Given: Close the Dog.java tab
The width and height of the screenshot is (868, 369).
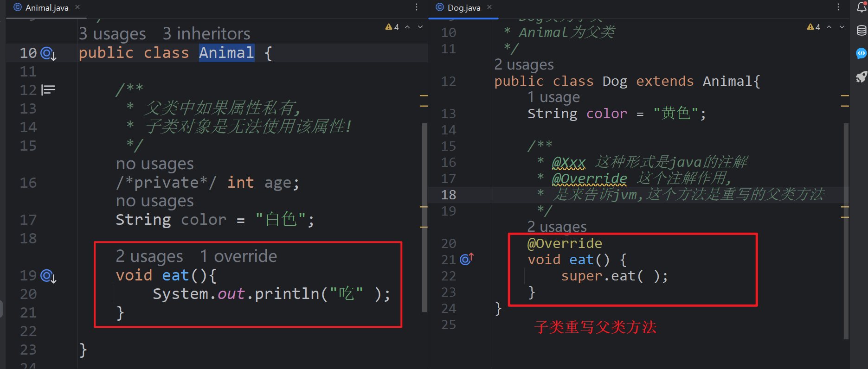Looking at the screenshot, I should (x=489, y=7).
